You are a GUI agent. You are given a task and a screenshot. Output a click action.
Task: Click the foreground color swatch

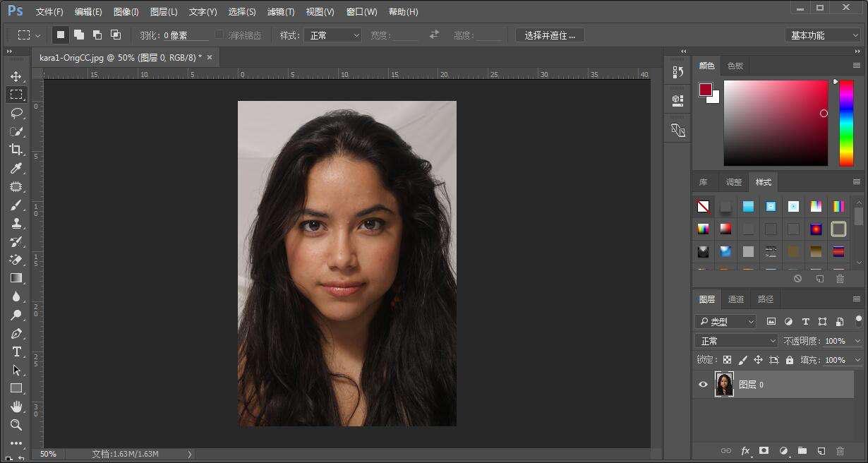706,90
